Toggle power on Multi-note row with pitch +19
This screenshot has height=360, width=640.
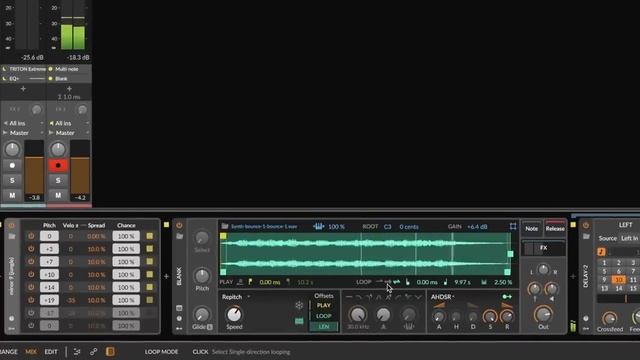tap(31, 300)
